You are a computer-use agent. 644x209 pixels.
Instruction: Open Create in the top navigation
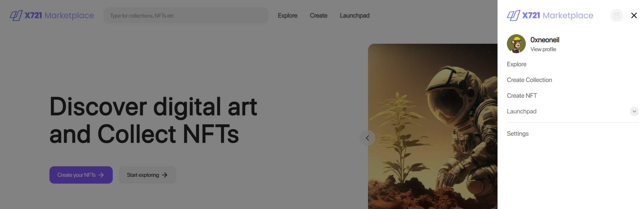318,15
